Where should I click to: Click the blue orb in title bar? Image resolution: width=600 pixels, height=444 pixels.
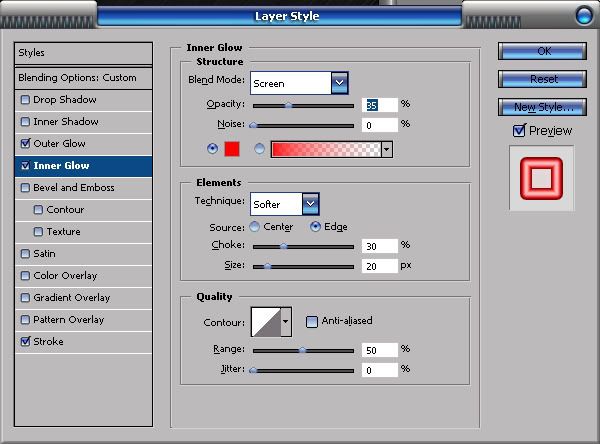(x=584, y=16)
